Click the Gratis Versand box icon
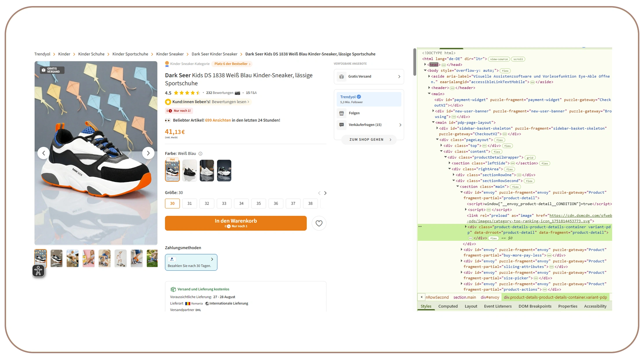The image size is (644, 359). [x=342, y=76]
